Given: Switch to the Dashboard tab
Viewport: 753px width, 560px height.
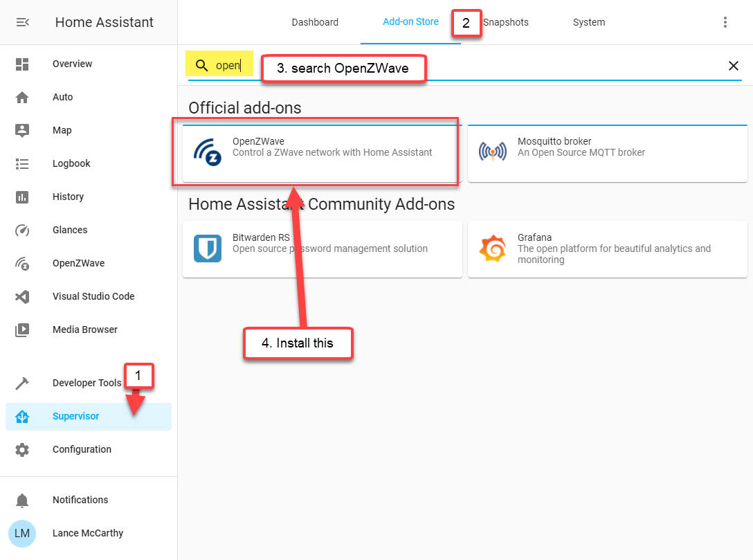Looking at the screenshot, I should (x=315, y=22).
